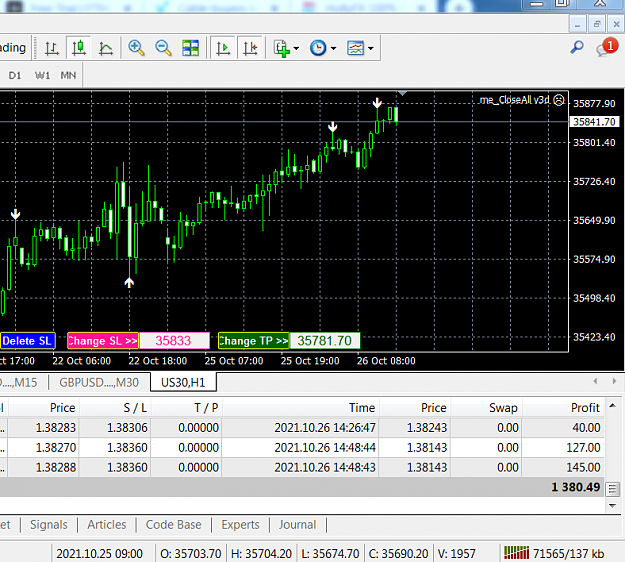
Task: Click cell time 2021.10.26 14:26:47
Action: coord(325,428)
